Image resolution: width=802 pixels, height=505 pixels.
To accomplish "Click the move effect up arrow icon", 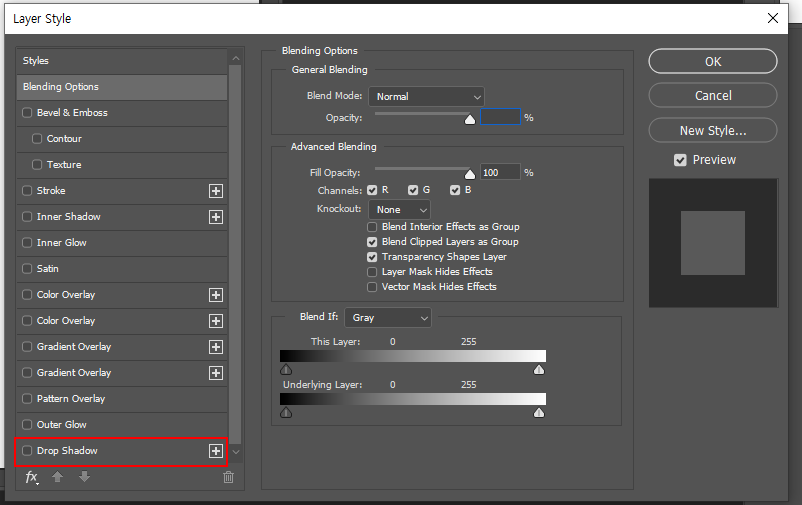I will tap(57, 477).
